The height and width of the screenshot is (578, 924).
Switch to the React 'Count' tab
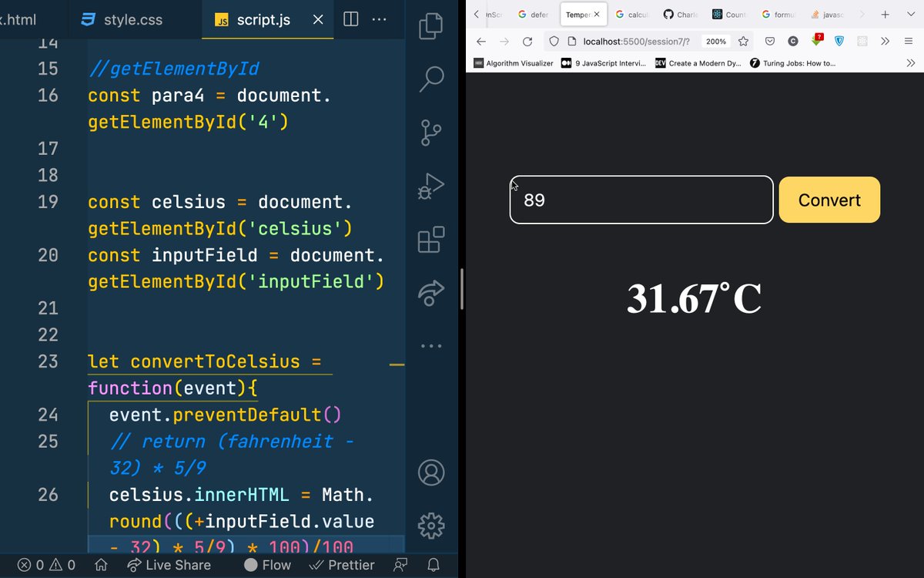click(729, 14)
